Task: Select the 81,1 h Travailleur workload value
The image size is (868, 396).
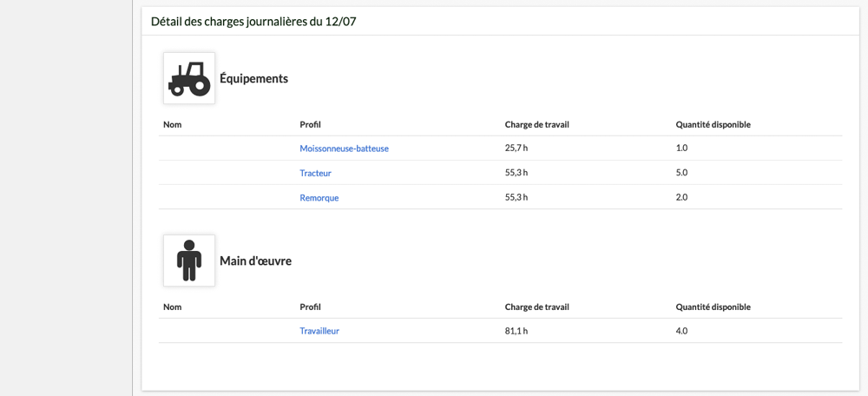Action: click(x=516, y=331)
